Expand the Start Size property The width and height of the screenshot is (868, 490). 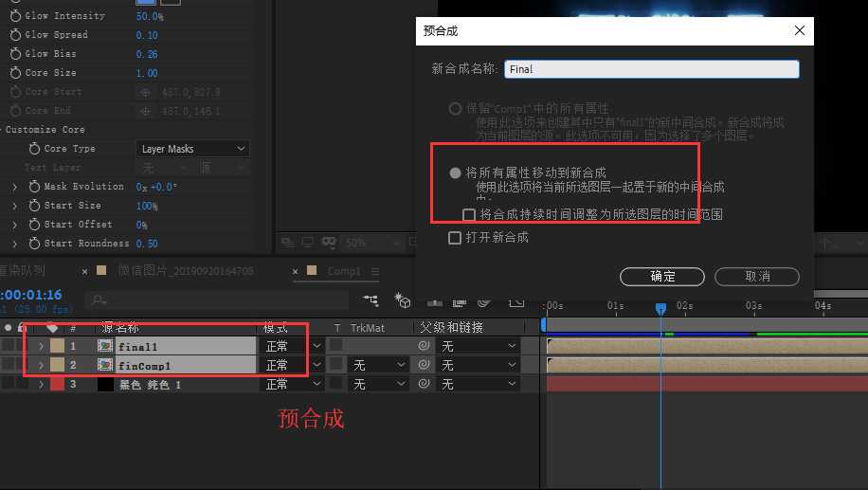pos(14,206)
